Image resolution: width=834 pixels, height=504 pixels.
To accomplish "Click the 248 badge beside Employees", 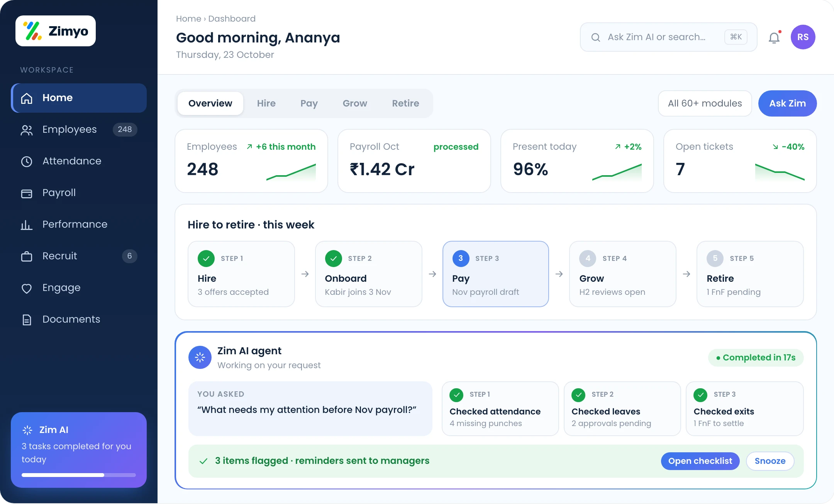I will click(125, 130).
